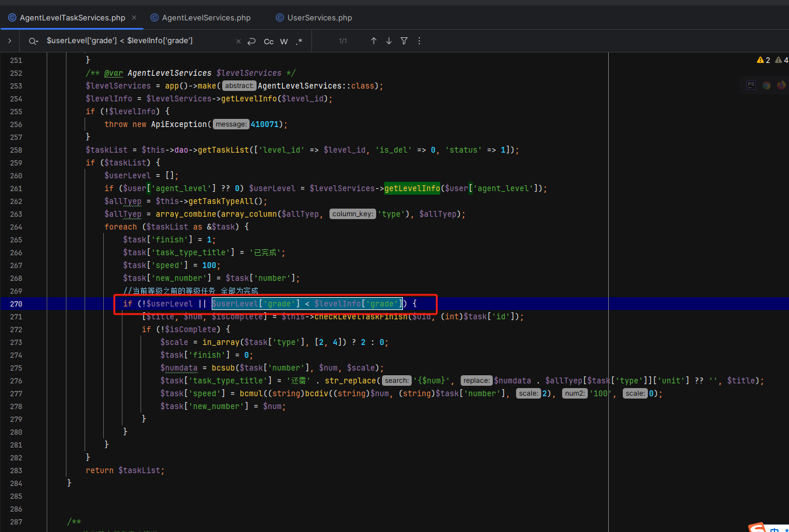Click the error code 410071
Viewport: 789px width, 532px height.
coord(265,124)
